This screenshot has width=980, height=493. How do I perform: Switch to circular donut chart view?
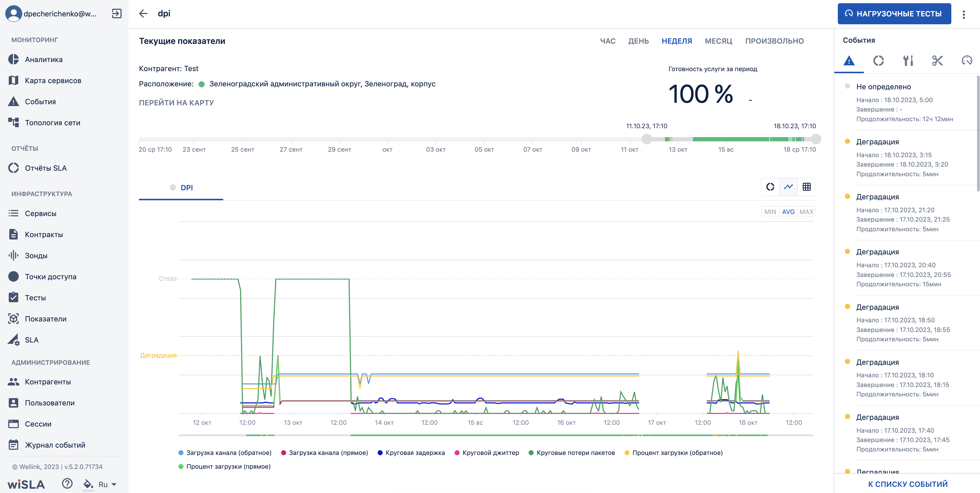pyautogui.click(x=770, y=187)
